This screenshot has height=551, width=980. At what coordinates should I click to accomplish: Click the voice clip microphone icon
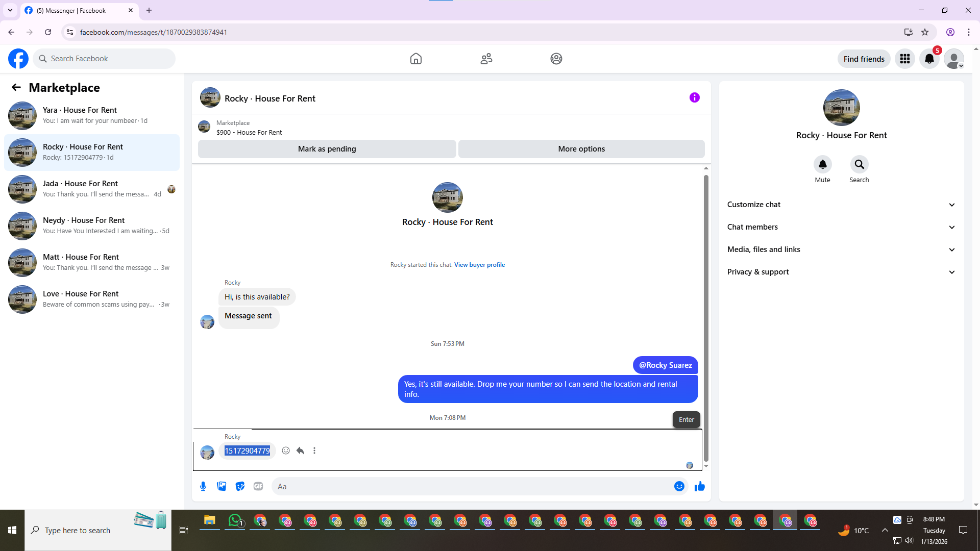[203, 486]
